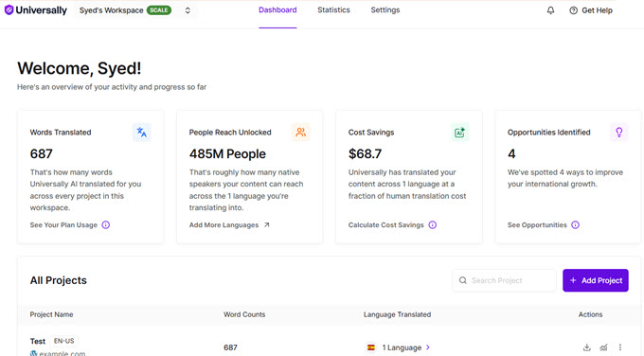Click the Spanish flag icon
This screenshot has width=644, height=356.
(371, 347)
